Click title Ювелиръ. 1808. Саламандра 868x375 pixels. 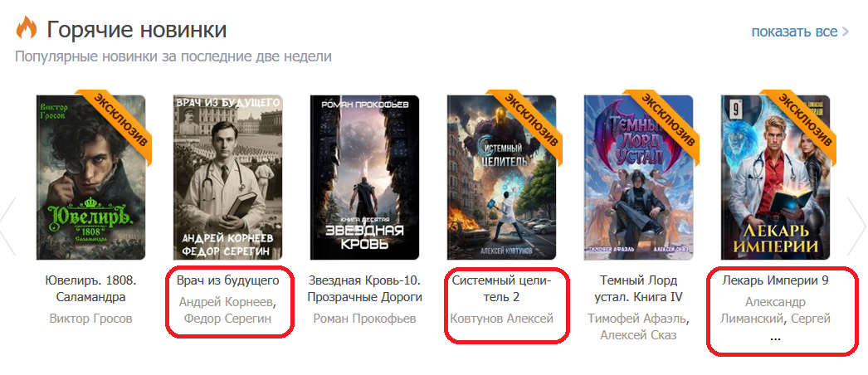tap(90, 289)
